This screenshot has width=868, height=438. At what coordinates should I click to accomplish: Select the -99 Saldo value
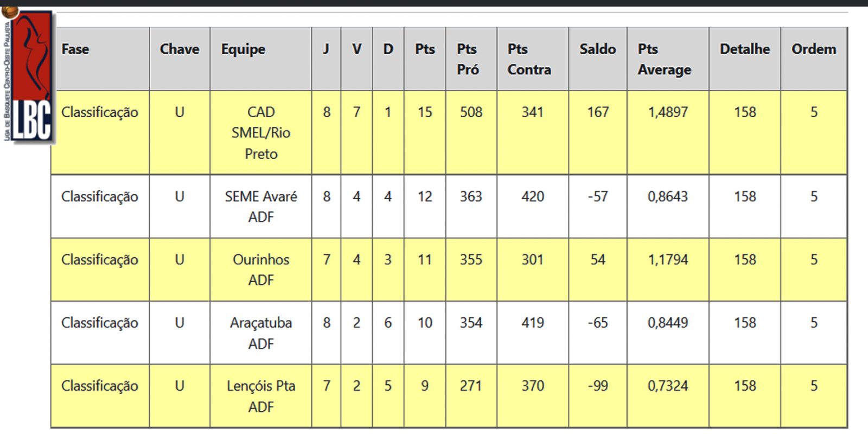597,386
